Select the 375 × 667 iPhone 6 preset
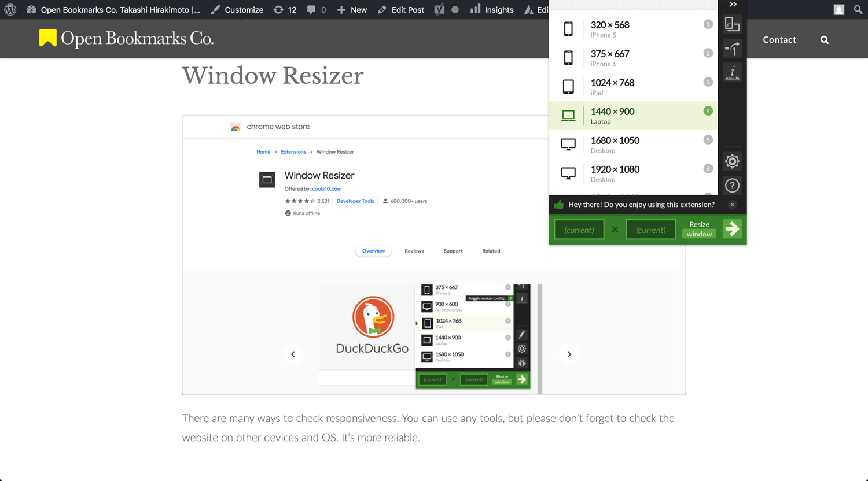Screen dimensions: 868x481 (x=634, y=58)
